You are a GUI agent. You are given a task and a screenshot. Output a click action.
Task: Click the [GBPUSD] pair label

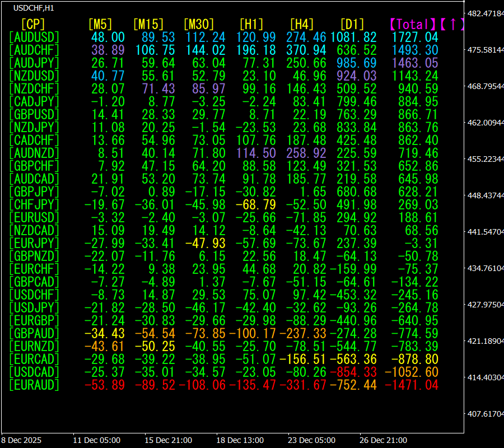click(x=34, y=114)
